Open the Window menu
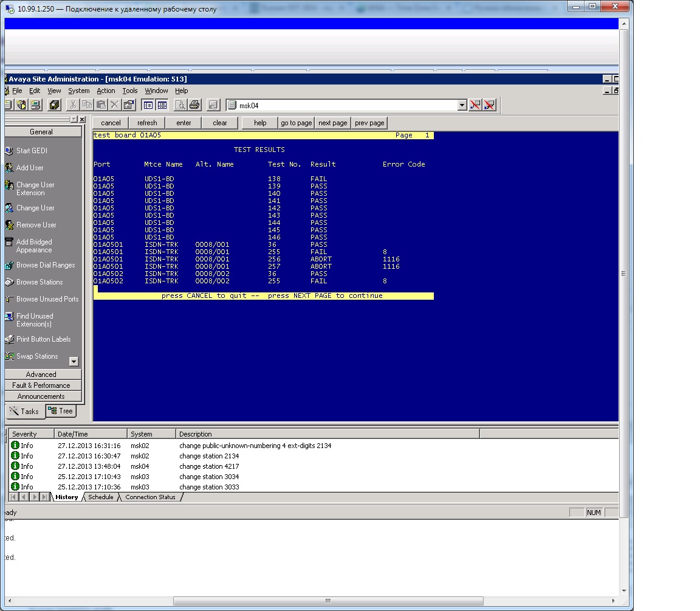This screenshot has height=611, width=700. coord(156,91)
